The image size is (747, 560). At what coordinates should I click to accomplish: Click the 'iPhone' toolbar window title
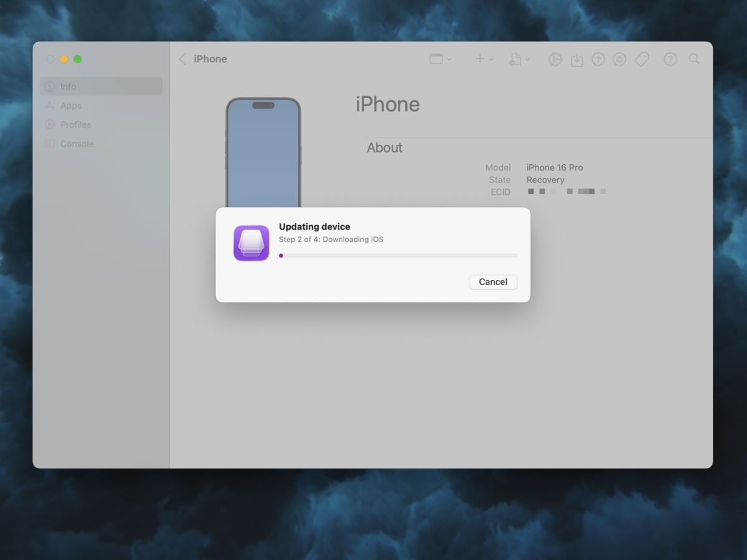(x=210, y=59)
